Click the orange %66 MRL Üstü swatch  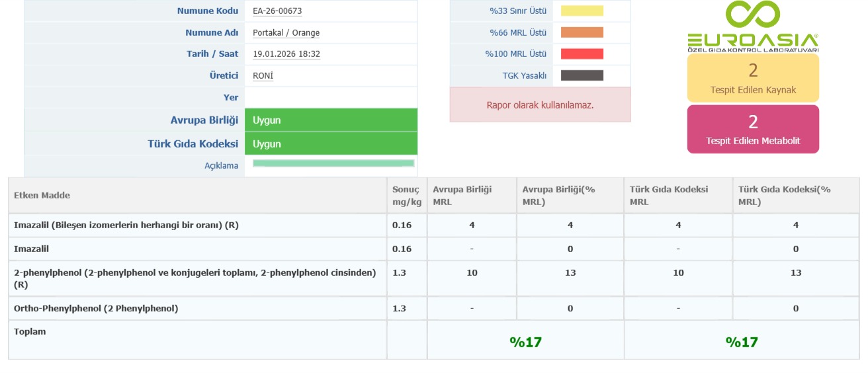[582, 32]
